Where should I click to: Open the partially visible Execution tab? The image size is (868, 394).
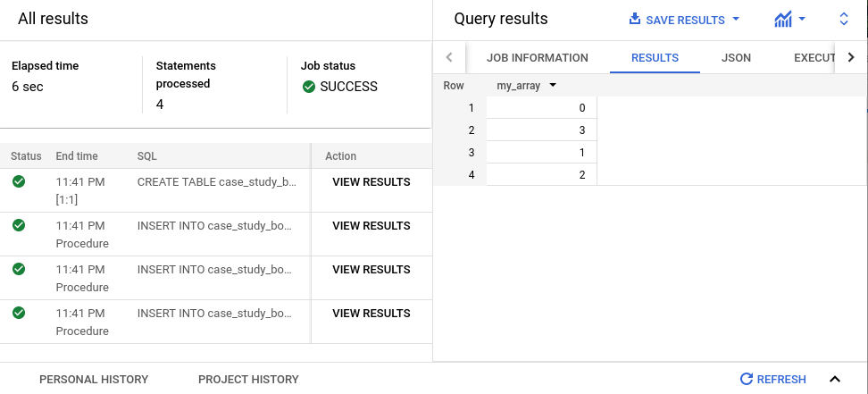tap(814, 58)
